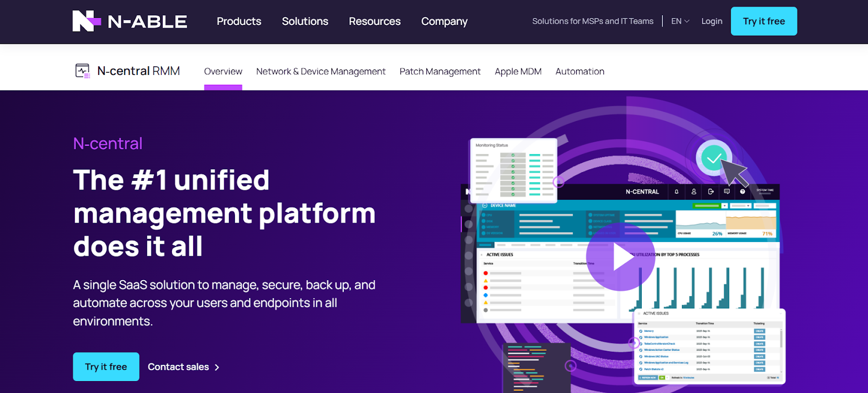Image resolution: width=868 pixels, height=393 pixels.
Task: Click the headline 'The #1 unified management platform'
Action: pos(225,213)
